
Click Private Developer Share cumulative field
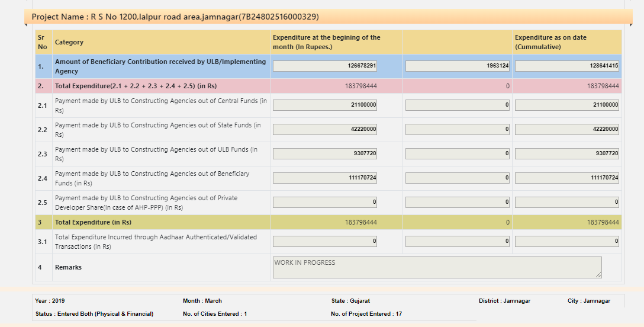[567, 203]
